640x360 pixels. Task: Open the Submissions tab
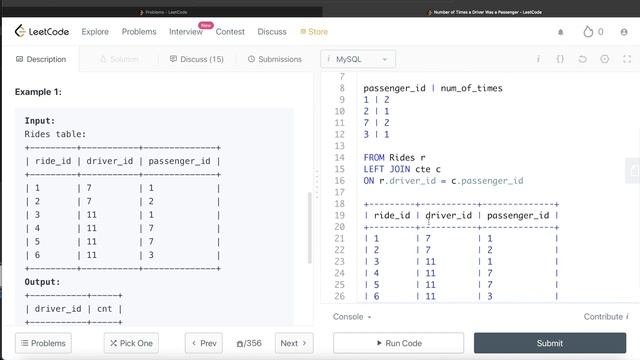[275, 59]
